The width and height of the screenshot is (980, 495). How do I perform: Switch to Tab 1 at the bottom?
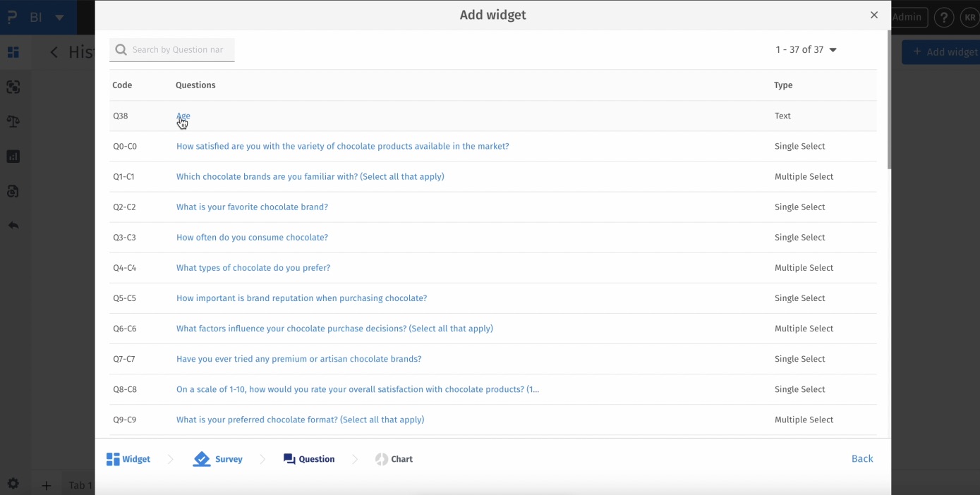tap(79, 485)
